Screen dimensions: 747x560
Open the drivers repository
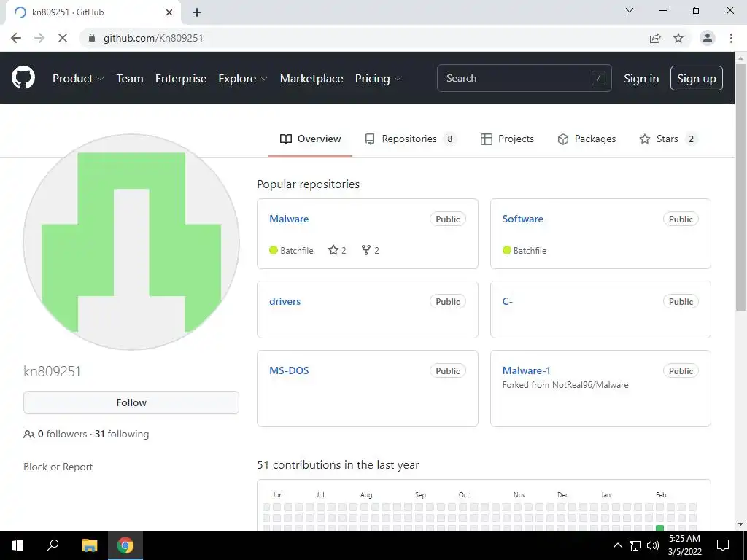click(x=285, y=301)
